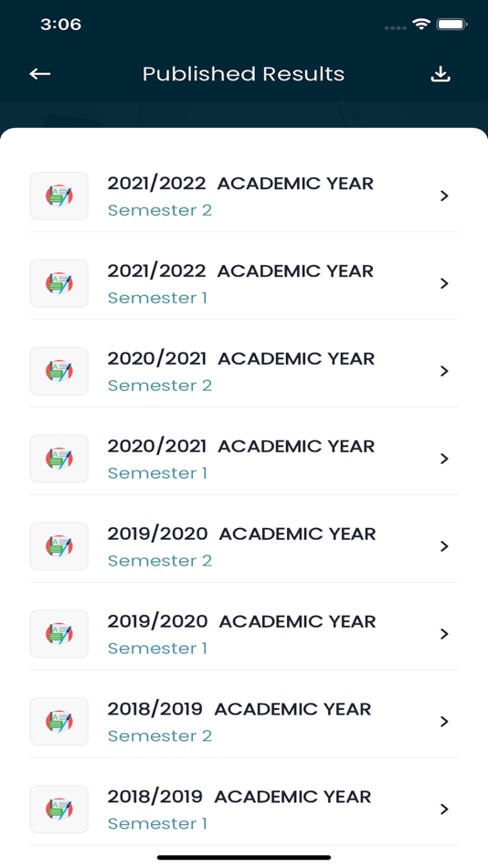Tap the download icon in header
This screenshot has width=488, height=868.
(440, 74)
